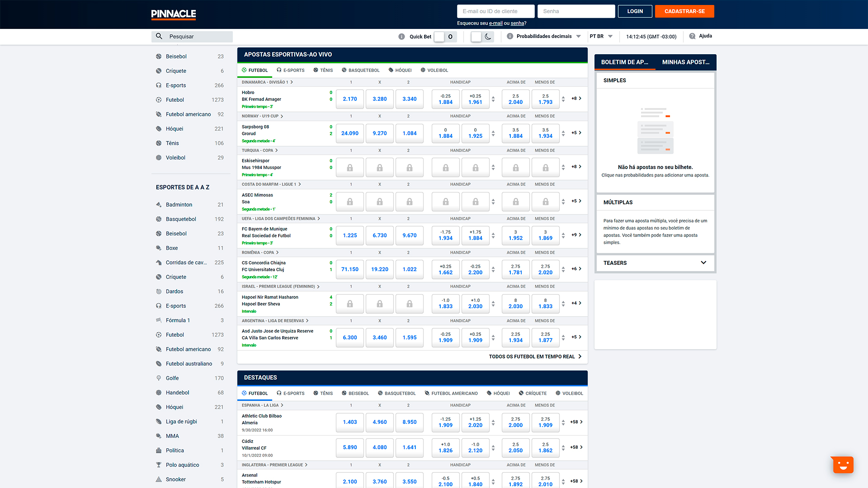The width and height of the screenshot is (868, 488).
Task: Click the Golfe icon
Action: [x=159, y=378]
